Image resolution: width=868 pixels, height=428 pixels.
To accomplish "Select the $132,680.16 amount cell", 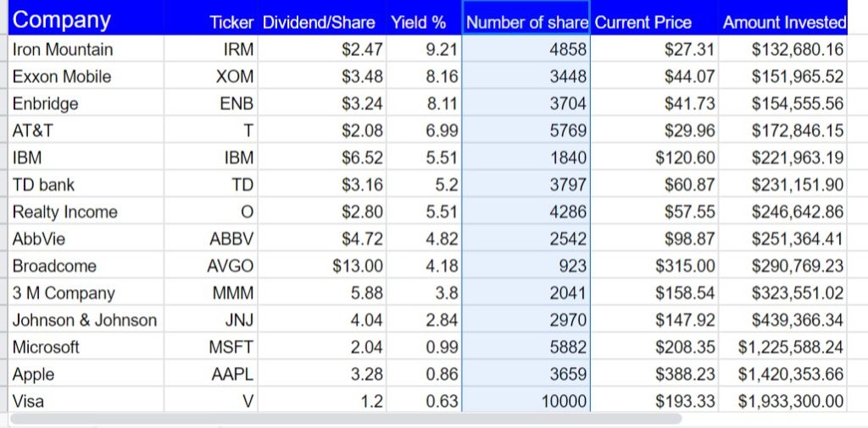I will pos(782,49).
